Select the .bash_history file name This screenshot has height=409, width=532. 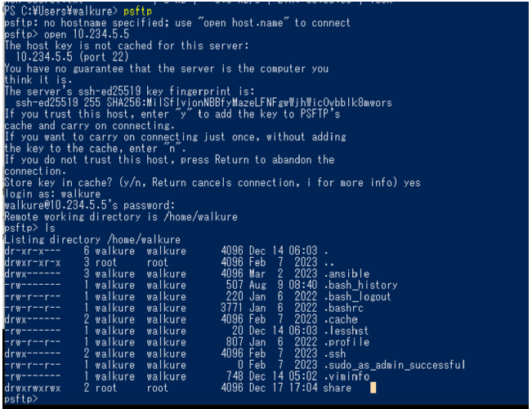pos(360,286)
